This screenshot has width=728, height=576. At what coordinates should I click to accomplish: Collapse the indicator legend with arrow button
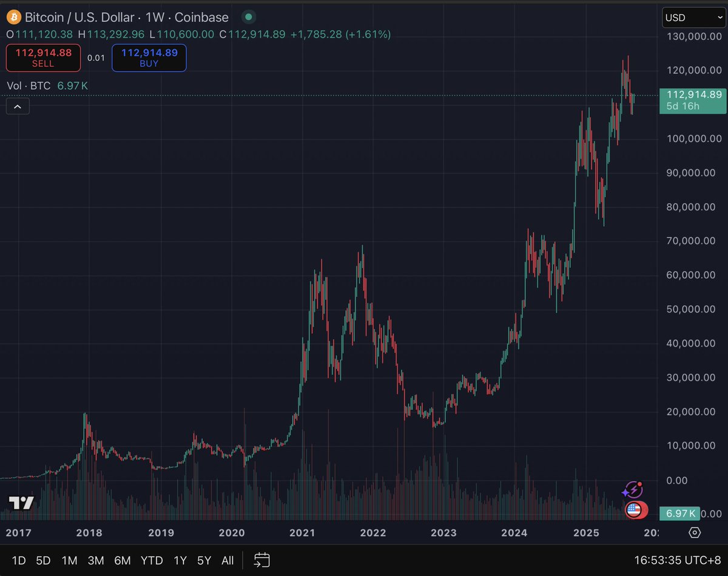[x=18, y=107]
